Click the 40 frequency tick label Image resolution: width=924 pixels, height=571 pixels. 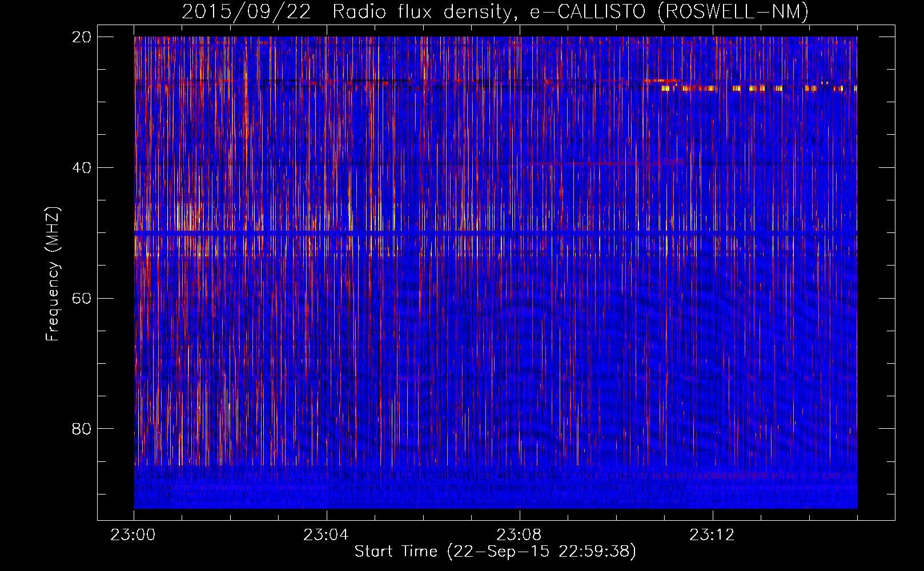point(82,167)
